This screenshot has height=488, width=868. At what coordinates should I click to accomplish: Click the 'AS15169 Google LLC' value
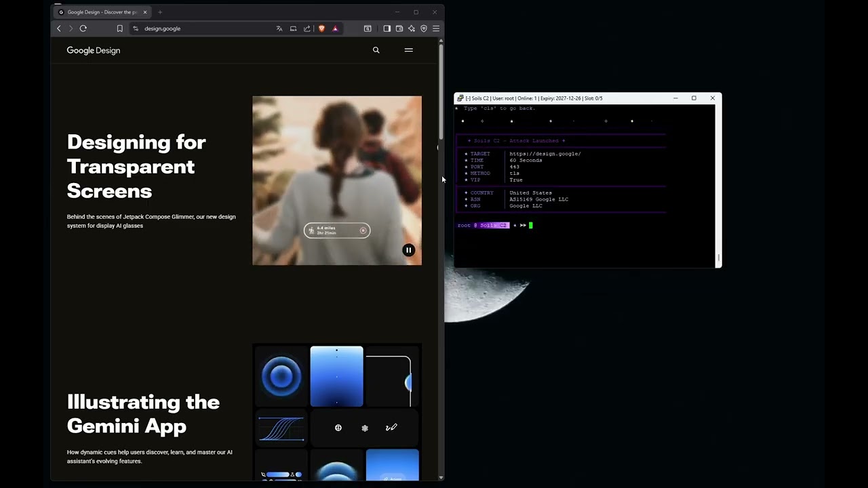point(539,199)
